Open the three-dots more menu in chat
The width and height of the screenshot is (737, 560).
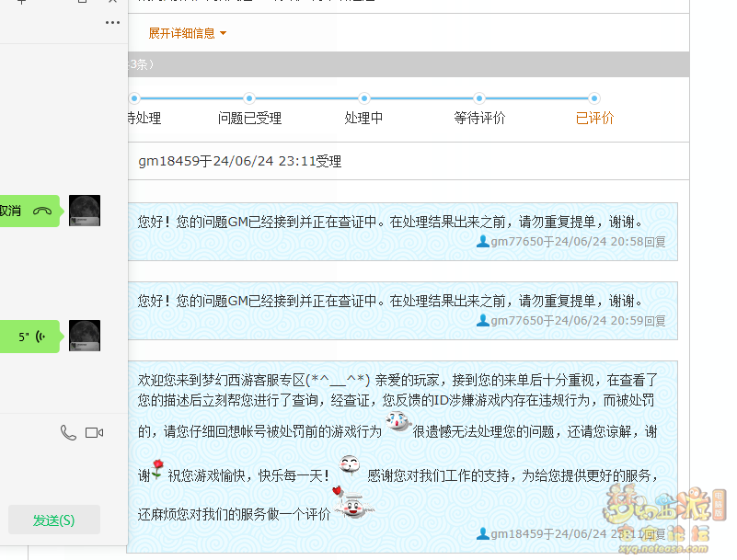[112, 23]
